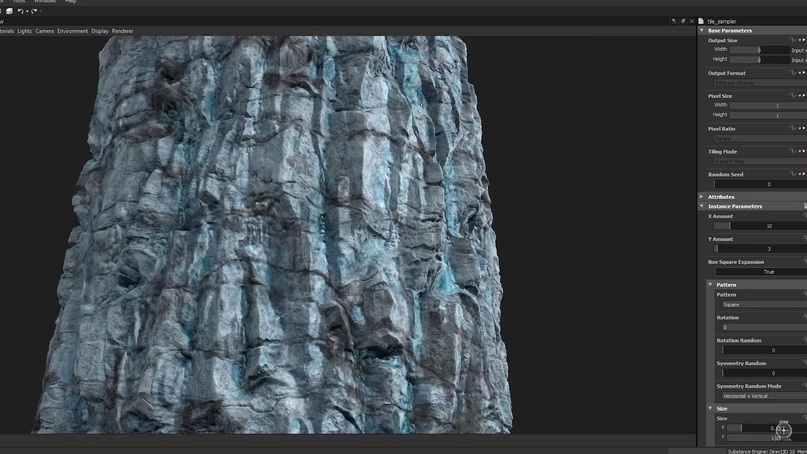This screenshot has height=454, width=807.
Task: Close the 3D view panel
Action: (x=692, y=21)
